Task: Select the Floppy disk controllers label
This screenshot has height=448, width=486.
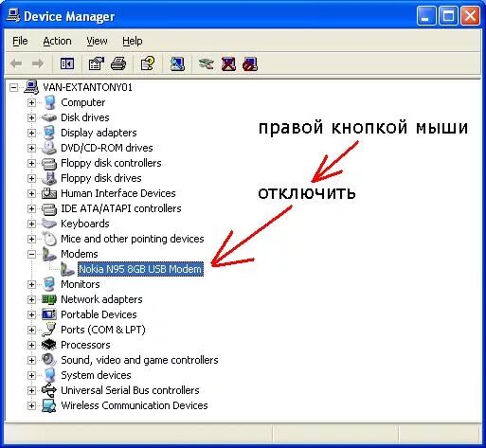Action: click(x=111, y=163)
